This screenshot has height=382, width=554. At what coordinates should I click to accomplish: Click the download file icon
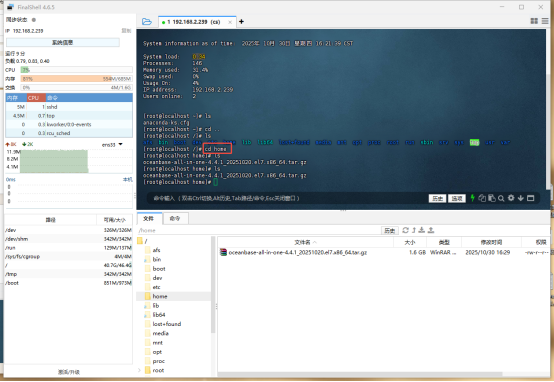tap(422, 230)
